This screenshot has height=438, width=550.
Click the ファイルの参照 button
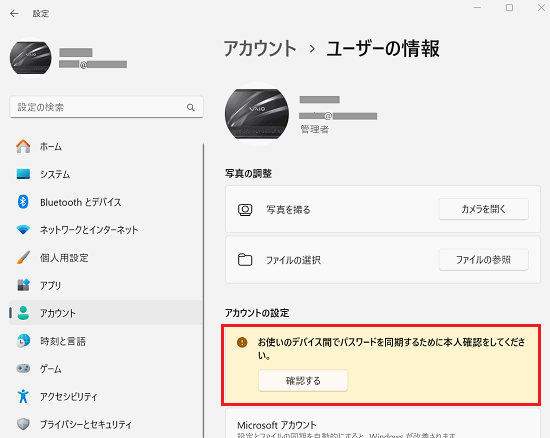click(483, 260)
